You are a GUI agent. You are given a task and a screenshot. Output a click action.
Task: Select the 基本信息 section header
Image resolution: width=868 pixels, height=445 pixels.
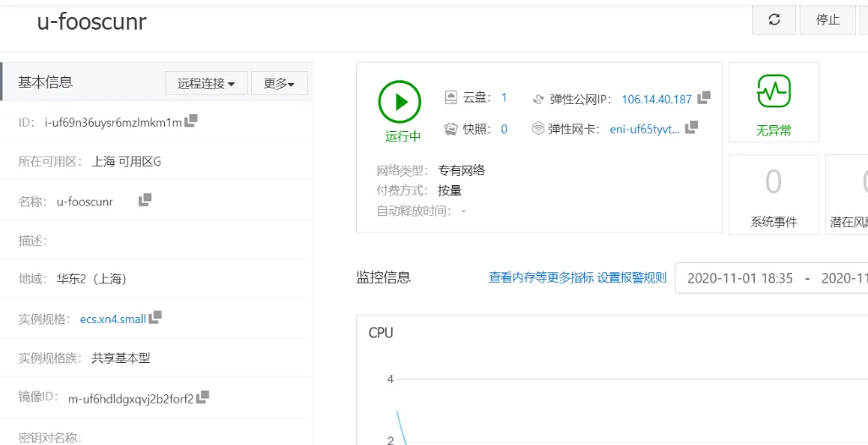coord(46,83)
